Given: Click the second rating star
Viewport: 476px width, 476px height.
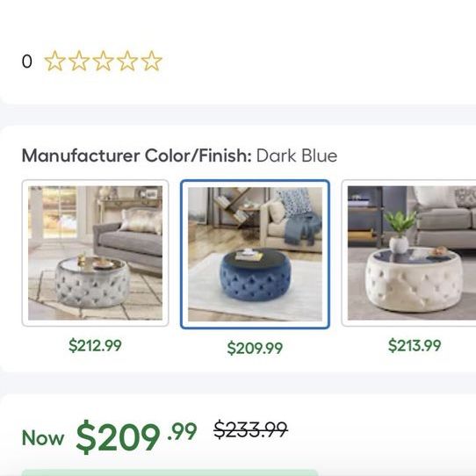Looking at the screenshot, I should pos(79,61).
